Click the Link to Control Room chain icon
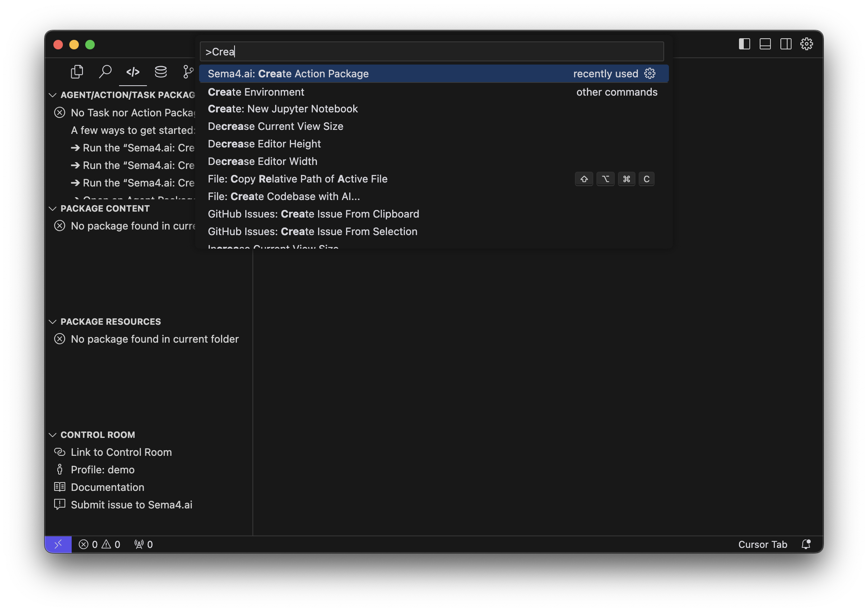 tap(60, 452)
